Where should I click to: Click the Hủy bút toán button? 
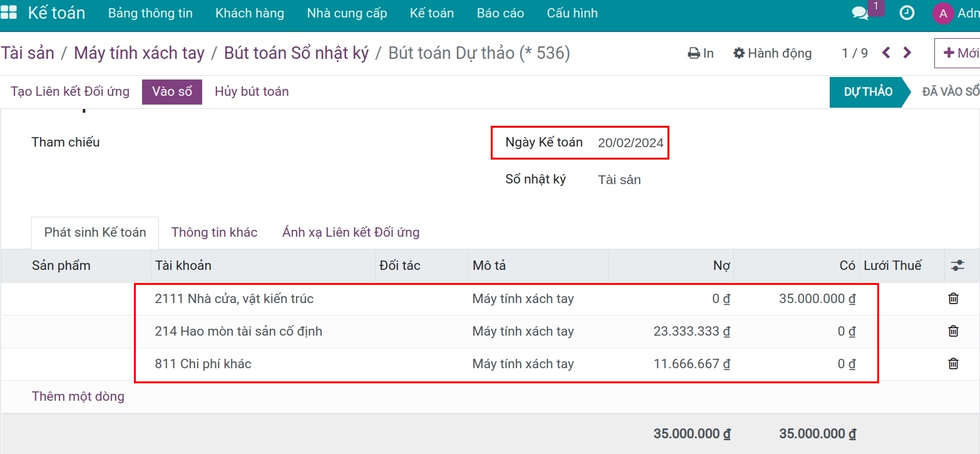point(252,91)
